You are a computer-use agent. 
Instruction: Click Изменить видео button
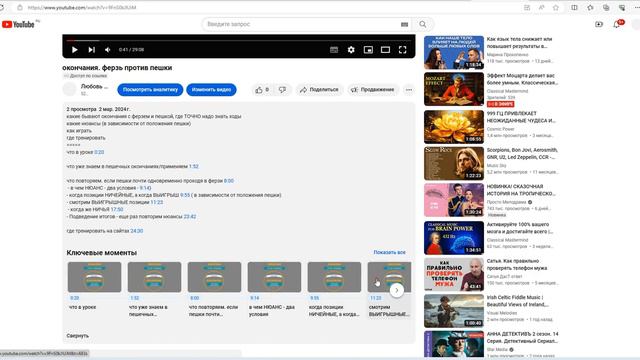click(211, 90)
